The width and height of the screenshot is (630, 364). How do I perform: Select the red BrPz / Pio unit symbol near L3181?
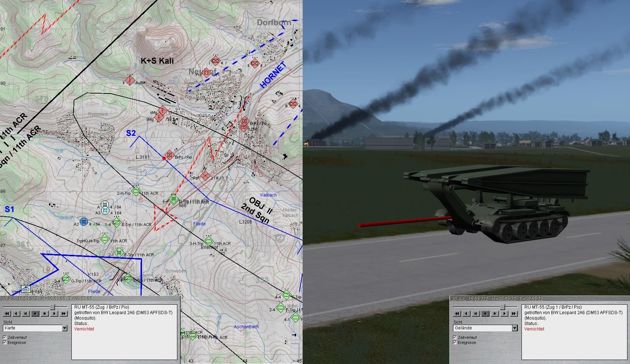(x=169, y=155)
